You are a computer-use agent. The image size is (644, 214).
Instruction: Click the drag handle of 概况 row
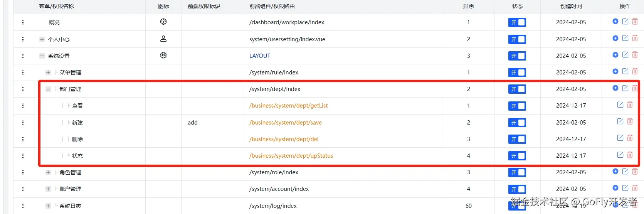point(23,22)
